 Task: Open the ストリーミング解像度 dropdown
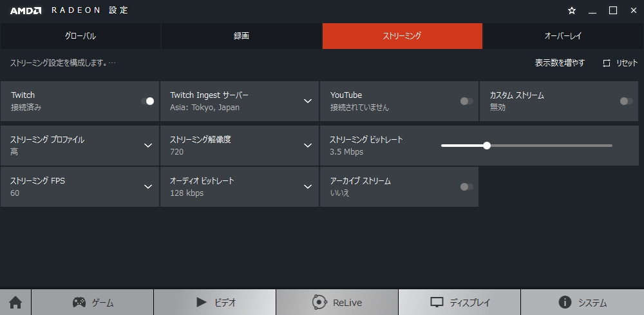click(x=308, y=145)
